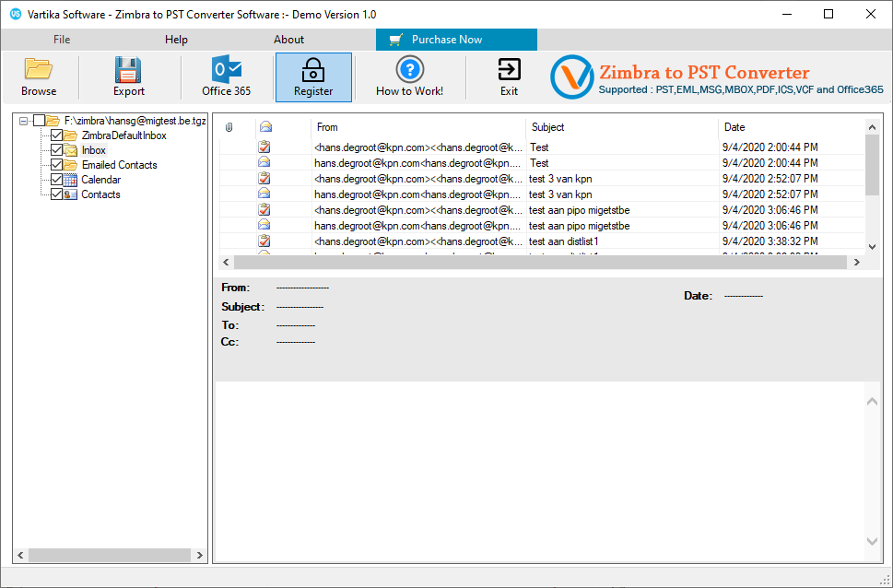Select the Emailed Contacts tree item
This screenshot has height=588, width=893.
point(119,165)
